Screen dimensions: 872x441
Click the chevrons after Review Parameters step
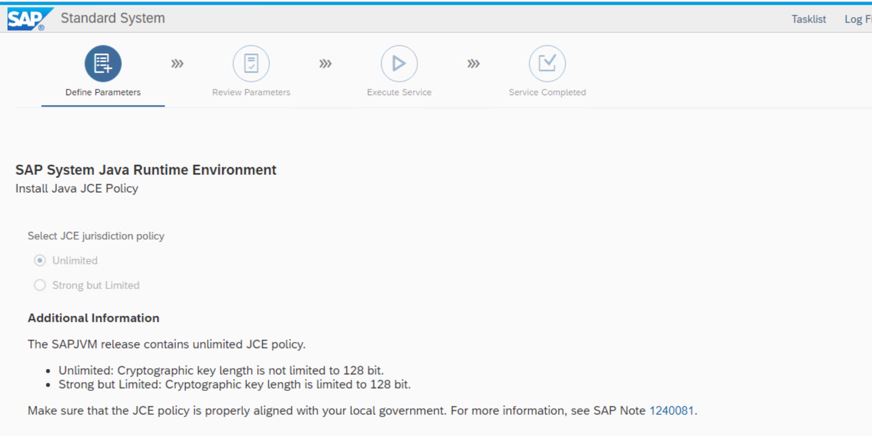[325, 63]
